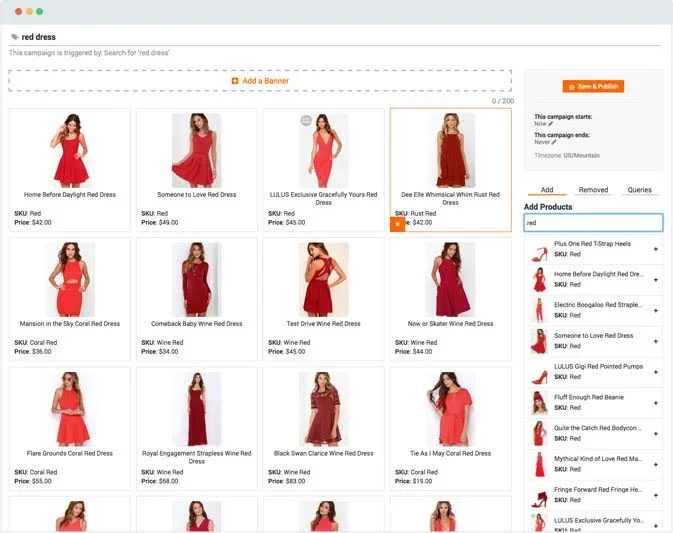Select Test Drive Wine Red Dress product card
673x533 pixels.
[x=323, y=297]
